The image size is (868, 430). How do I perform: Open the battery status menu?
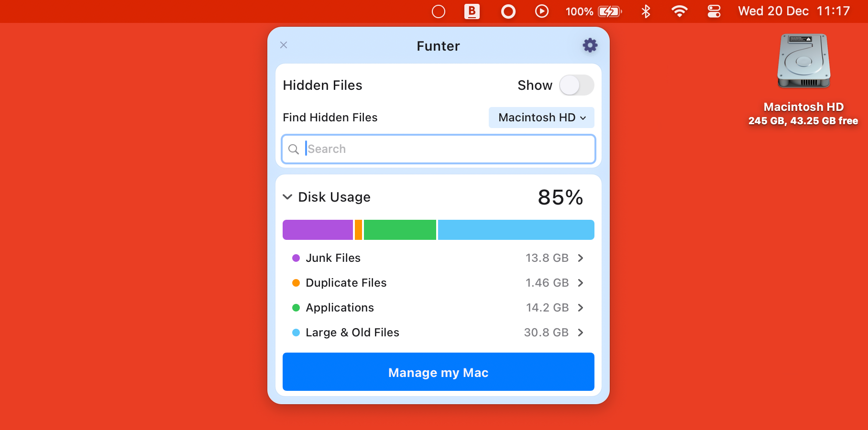click(593, 11)
